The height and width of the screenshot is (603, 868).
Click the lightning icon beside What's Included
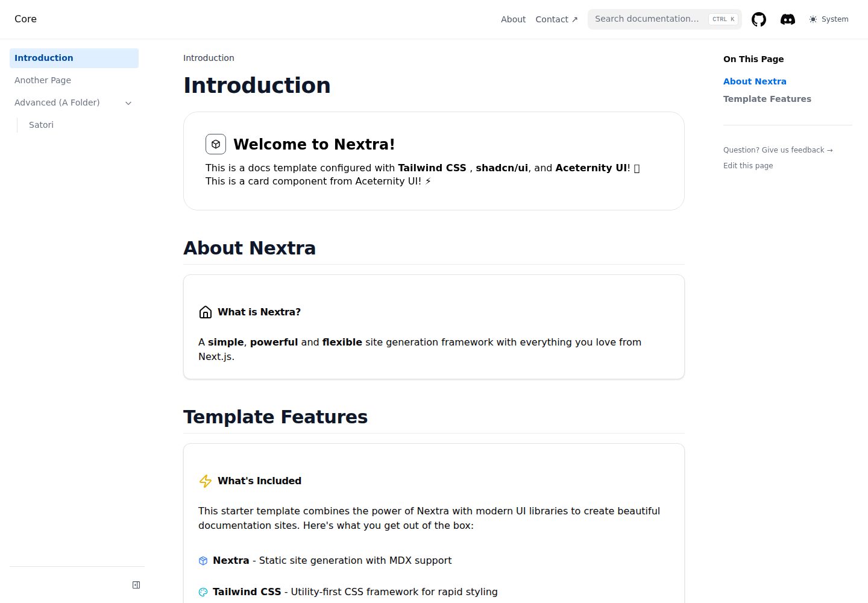click(206, 481)
